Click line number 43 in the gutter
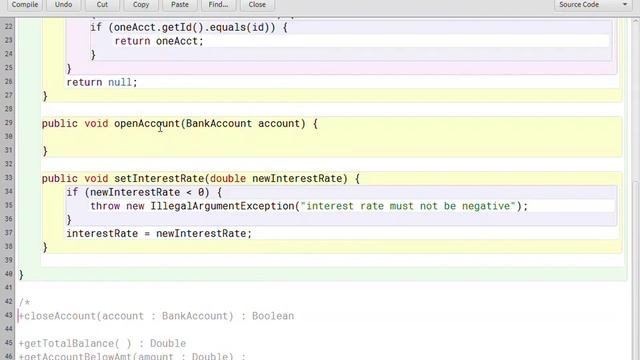 click(9, 315)
